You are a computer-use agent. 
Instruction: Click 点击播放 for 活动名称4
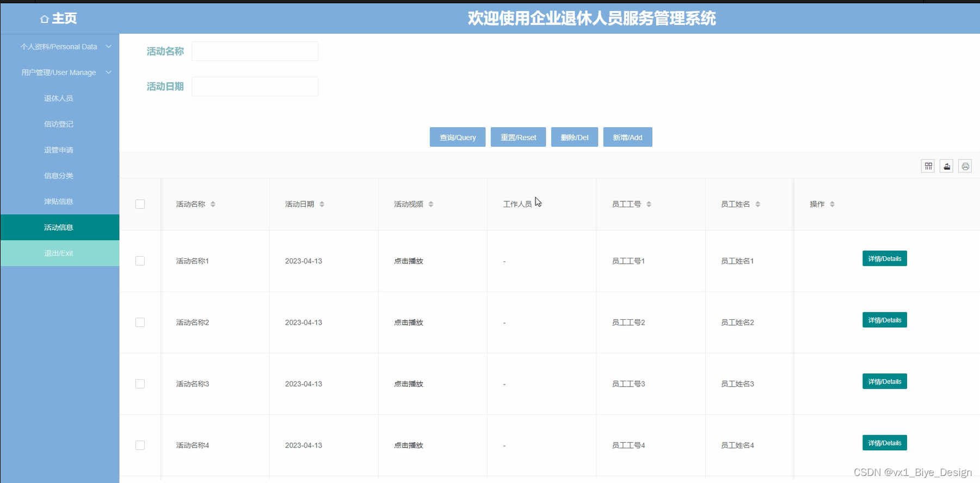[x=409, y=445]
